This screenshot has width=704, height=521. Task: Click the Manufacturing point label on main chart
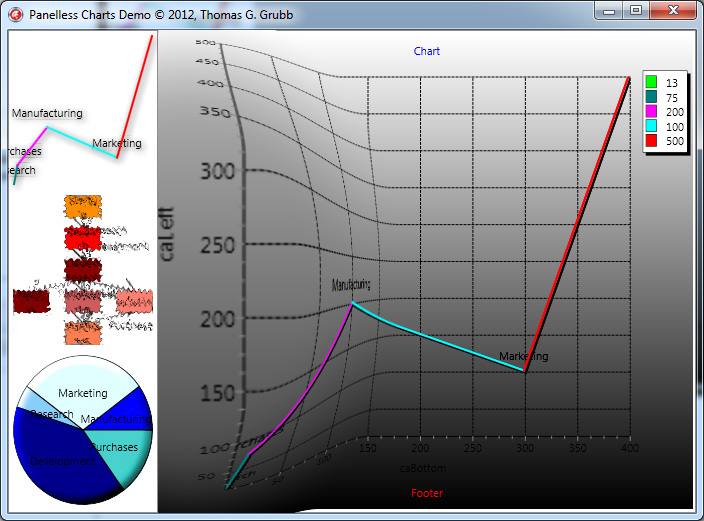pos(351,285)
